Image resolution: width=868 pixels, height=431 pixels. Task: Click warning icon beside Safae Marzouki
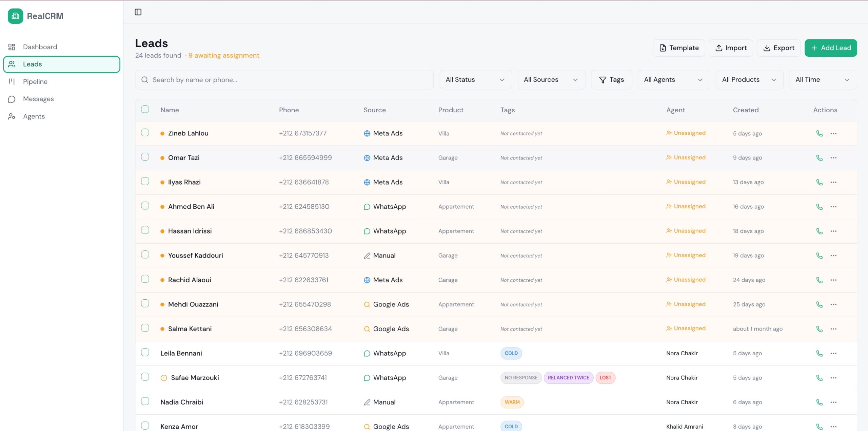164,378
